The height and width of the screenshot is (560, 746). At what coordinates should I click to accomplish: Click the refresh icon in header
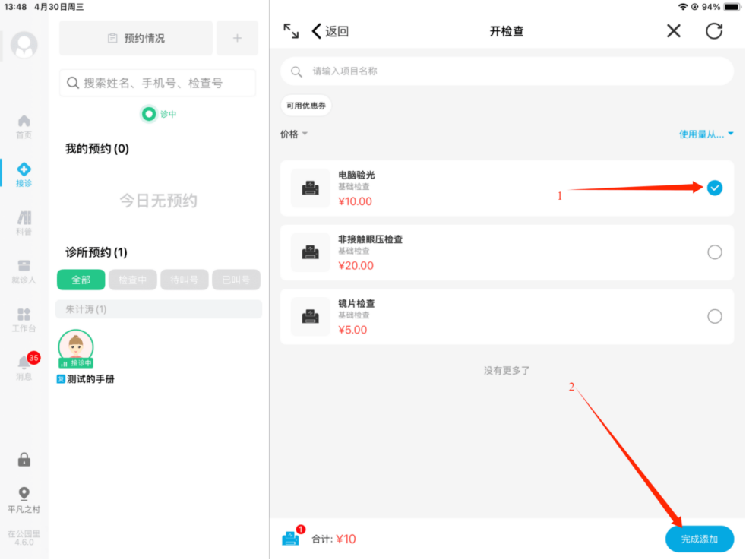pos(714,31)
